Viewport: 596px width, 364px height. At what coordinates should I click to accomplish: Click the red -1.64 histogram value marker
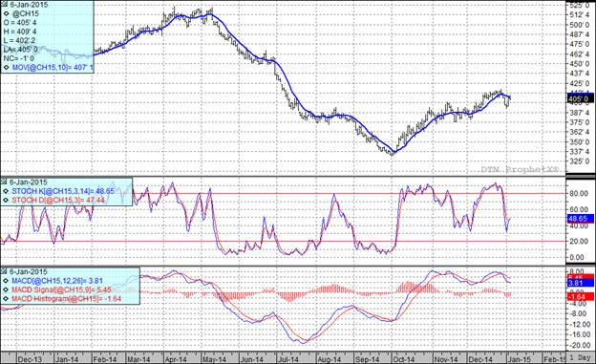(x=580, y=296)
